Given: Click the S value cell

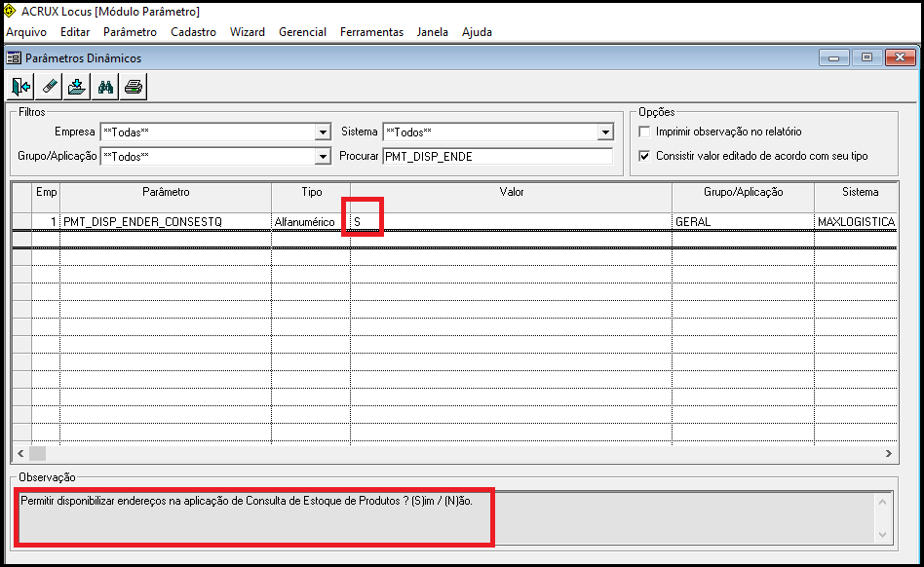Looking at the screenshot, I should point(511,222).
